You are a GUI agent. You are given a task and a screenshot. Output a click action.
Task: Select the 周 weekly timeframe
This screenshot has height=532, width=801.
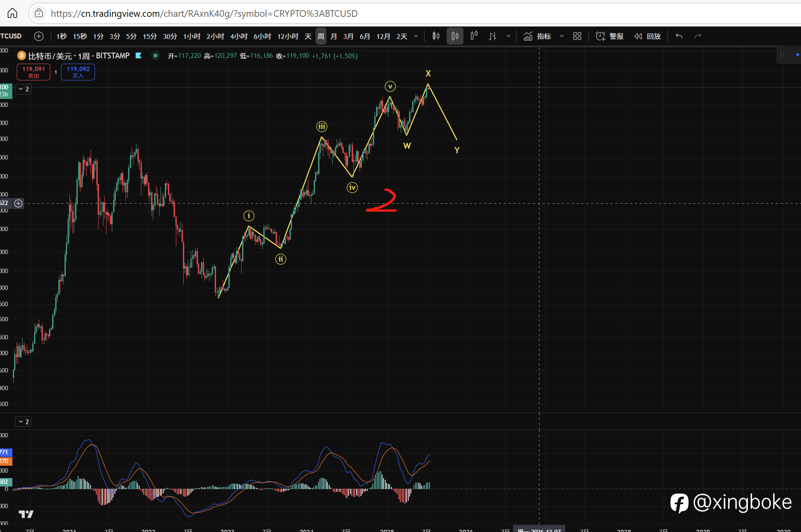321,36
